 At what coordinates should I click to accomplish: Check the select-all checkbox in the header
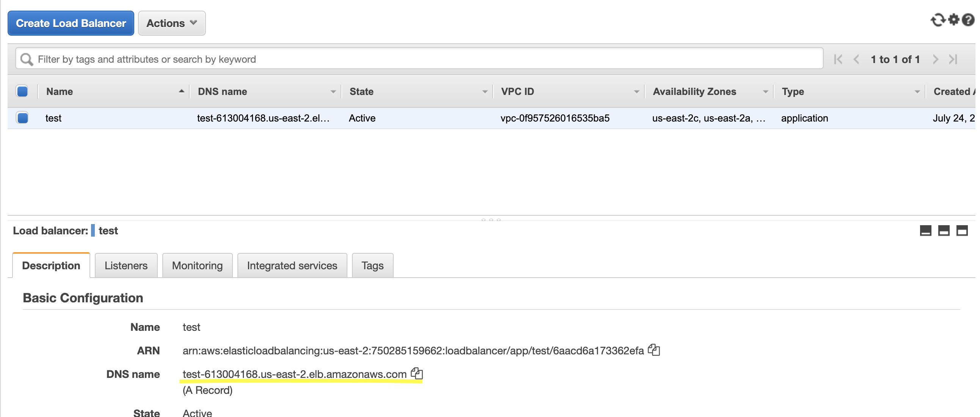click(22, 91)
